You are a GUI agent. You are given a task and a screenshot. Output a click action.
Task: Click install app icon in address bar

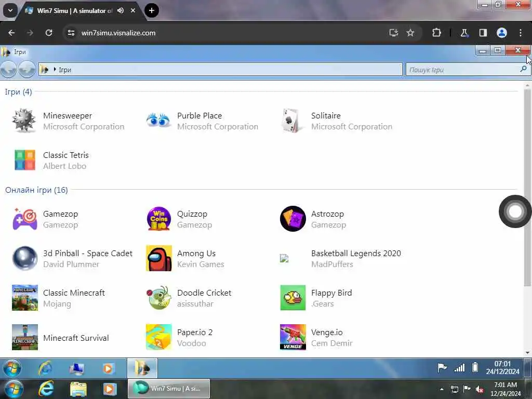click(x=394, y=33)
